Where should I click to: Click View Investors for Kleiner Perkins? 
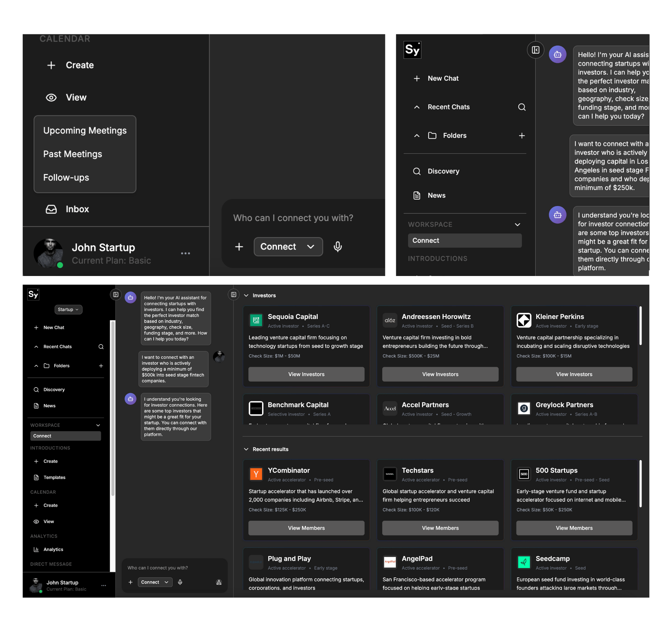[574, 374]
